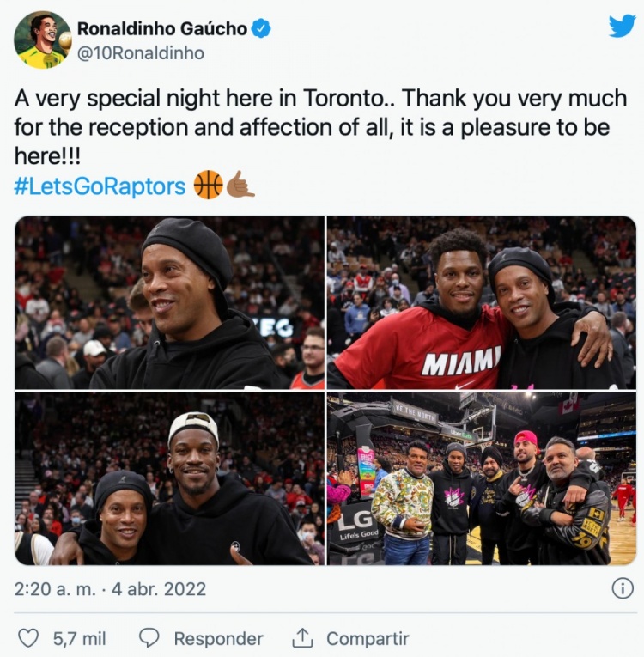The image size is (644, 657).
Task: Like the tweet with heart icon
Action: pyautogui.click(x=28, y=638)
